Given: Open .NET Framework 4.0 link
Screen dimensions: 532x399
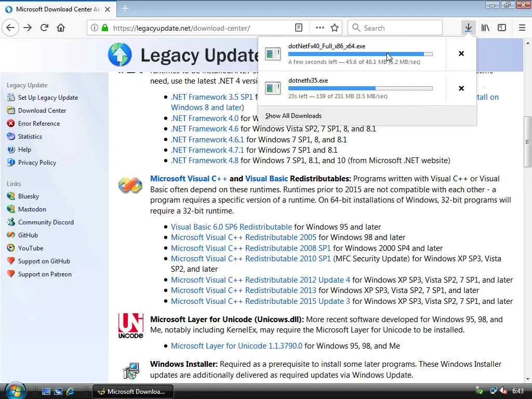Looking at the screenshot, I should 205,118.
